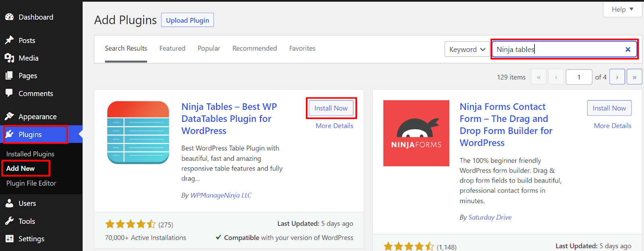Open the Keyword search type dropdown
644x251 pixels.
coord(467,49)
